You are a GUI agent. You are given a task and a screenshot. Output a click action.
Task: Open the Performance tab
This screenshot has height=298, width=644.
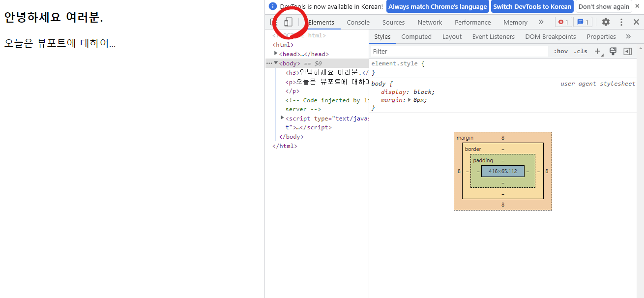pos(473,22)
